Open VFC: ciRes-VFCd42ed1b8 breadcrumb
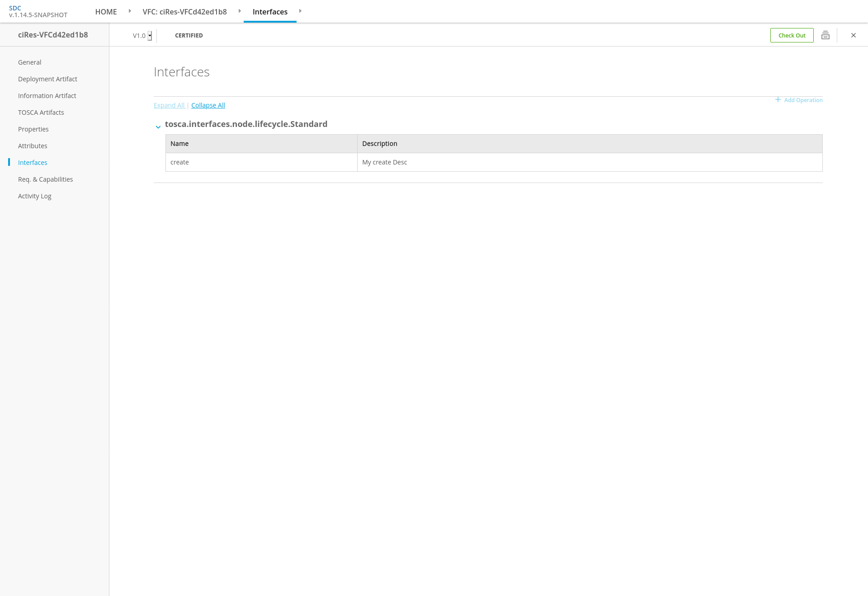This screenshot has width=868, height=596. click(x=184, y=12)
